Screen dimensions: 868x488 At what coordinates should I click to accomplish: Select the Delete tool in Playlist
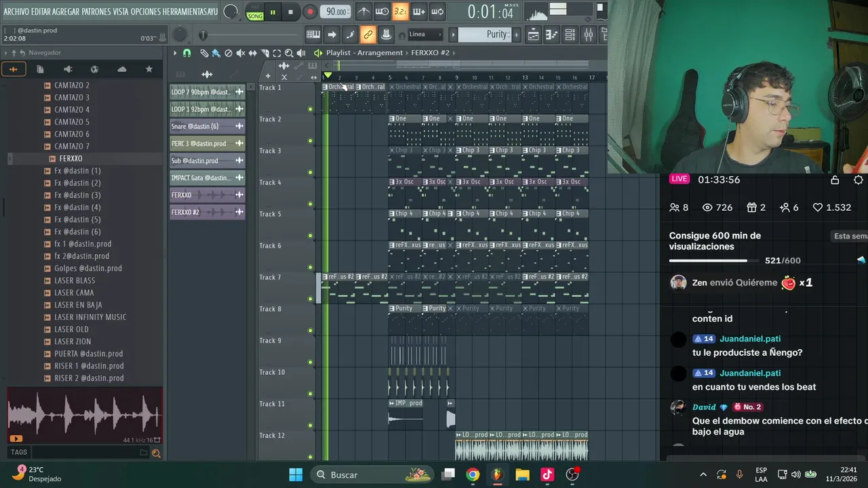[229, 53]
